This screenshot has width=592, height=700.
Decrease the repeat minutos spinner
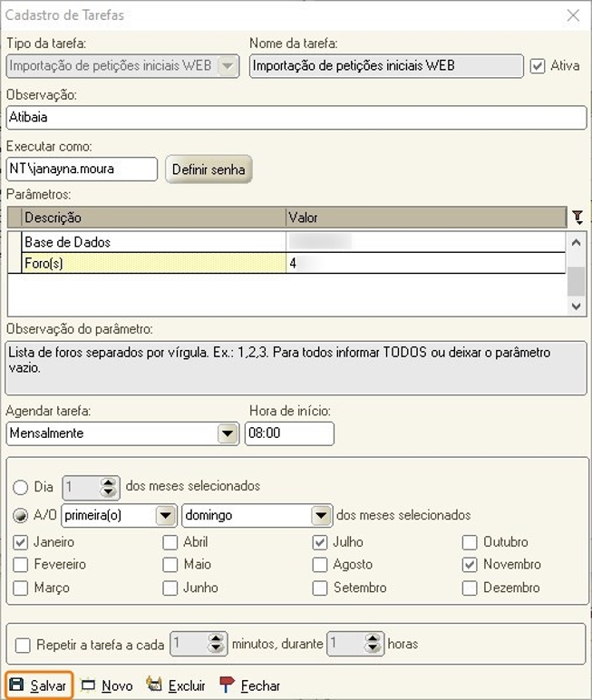coord(216,648)
